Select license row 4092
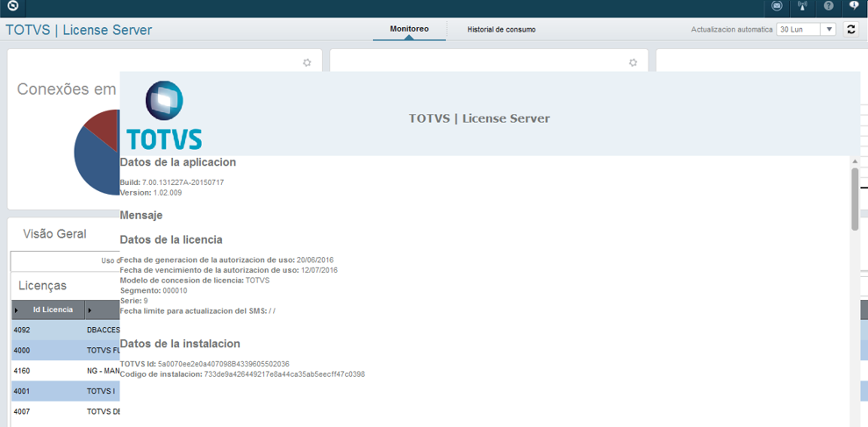Screen dimensions: 868x427 click(65, 331)
